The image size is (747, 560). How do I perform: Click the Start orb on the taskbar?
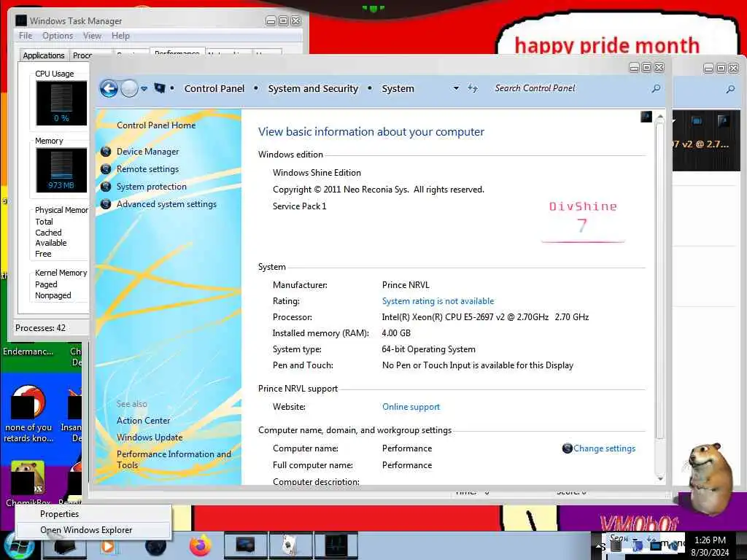tap(20, 546)
